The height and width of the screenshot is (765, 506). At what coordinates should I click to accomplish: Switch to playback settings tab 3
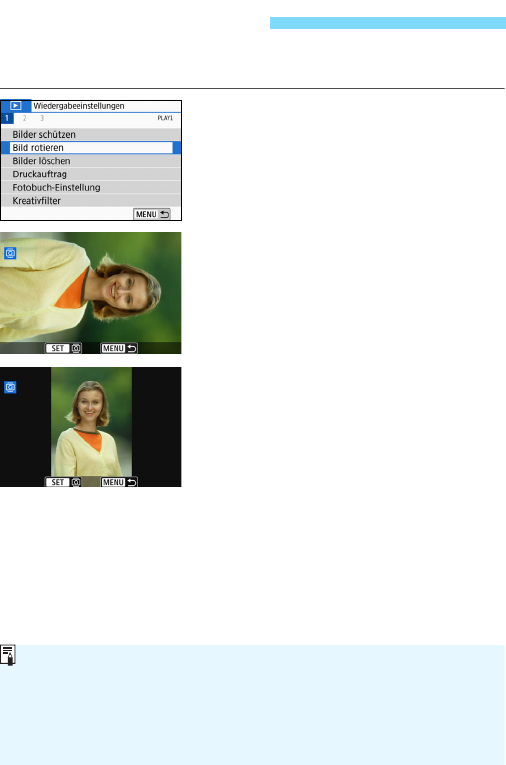point(42,118)
